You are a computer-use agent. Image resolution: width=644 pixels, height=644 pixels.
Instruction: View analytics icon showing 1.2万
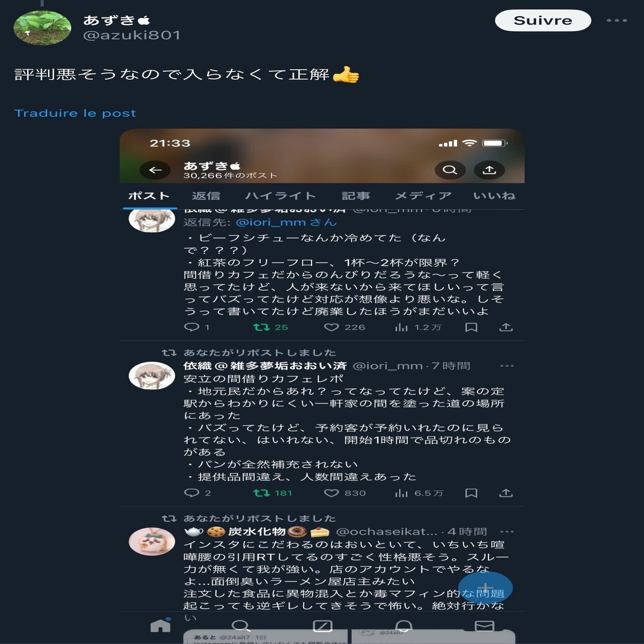[401, 327]
